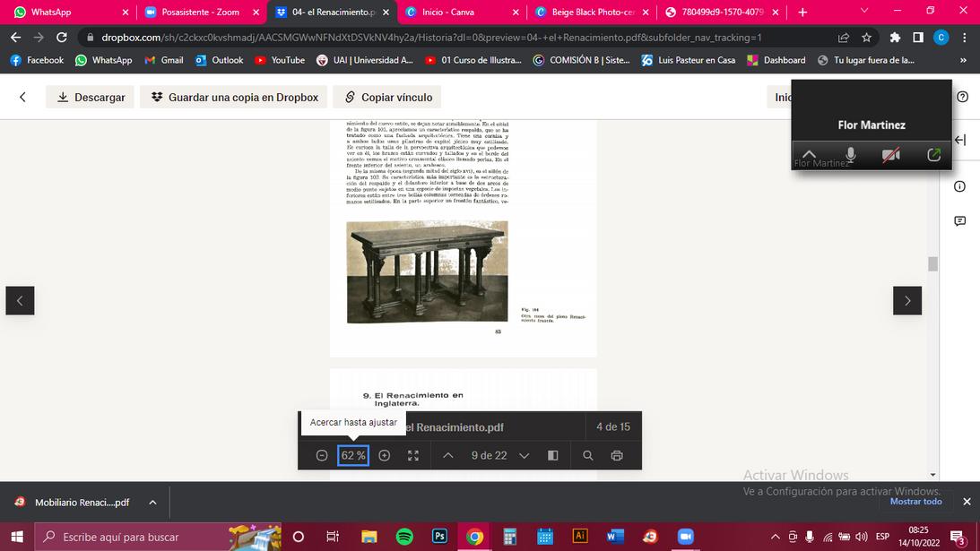Mute microphone in Zoom mini window
The width and height of the screenshot is (980, 551).
850,154
